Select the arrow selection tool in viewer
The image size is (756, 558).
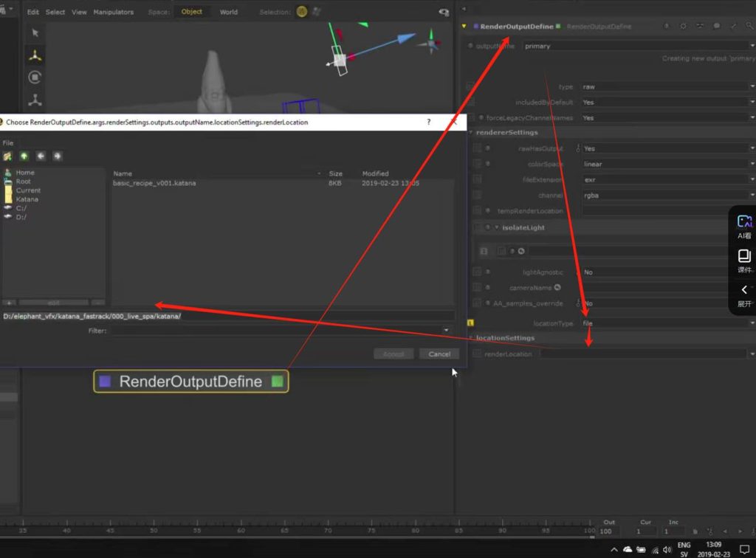coord(35,32)
